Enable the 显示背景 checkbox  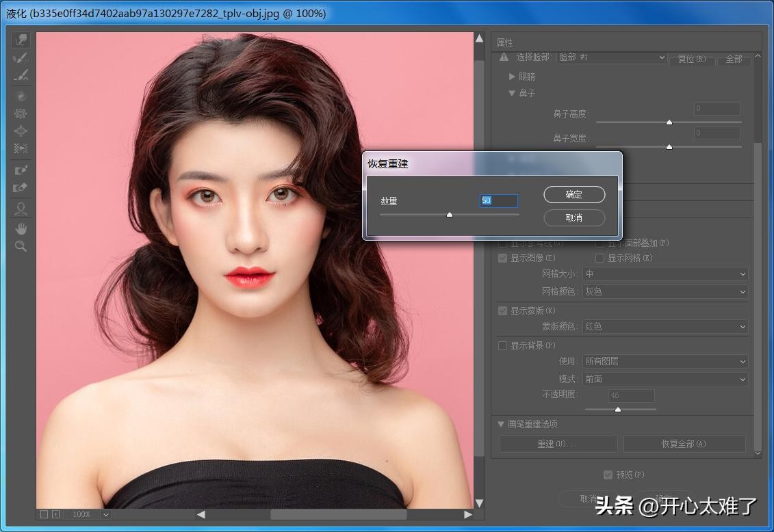(503, 345)
